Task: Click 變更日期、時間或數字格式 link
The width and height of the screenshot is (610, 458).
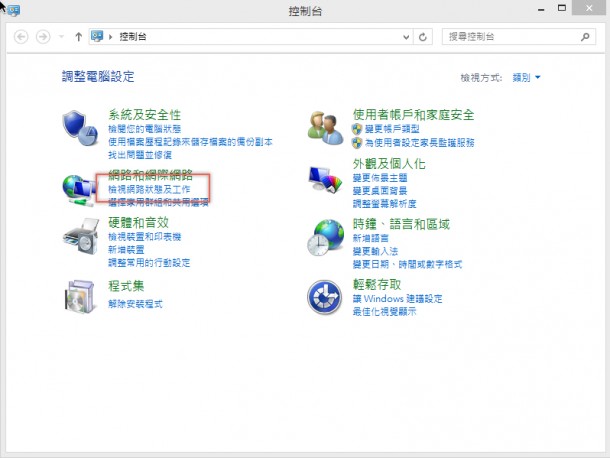Action: [x=407, y=265]
